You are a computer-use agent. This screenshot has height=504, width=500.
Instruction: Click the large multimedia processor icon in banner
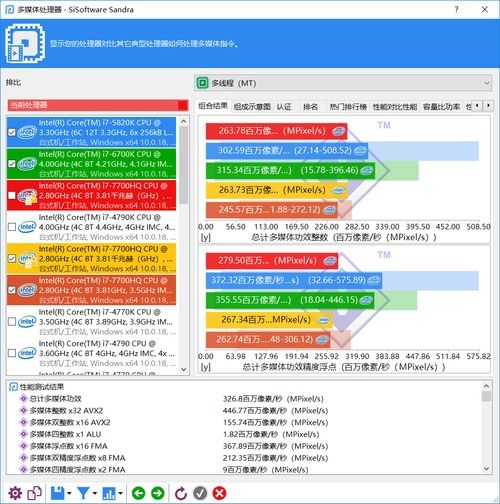(25, 43)
